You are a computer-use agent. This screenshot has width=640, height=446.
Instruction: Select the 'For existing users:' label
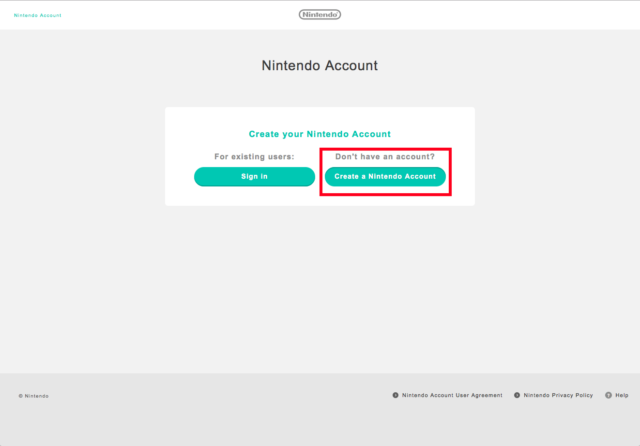(x=254, y=157)
